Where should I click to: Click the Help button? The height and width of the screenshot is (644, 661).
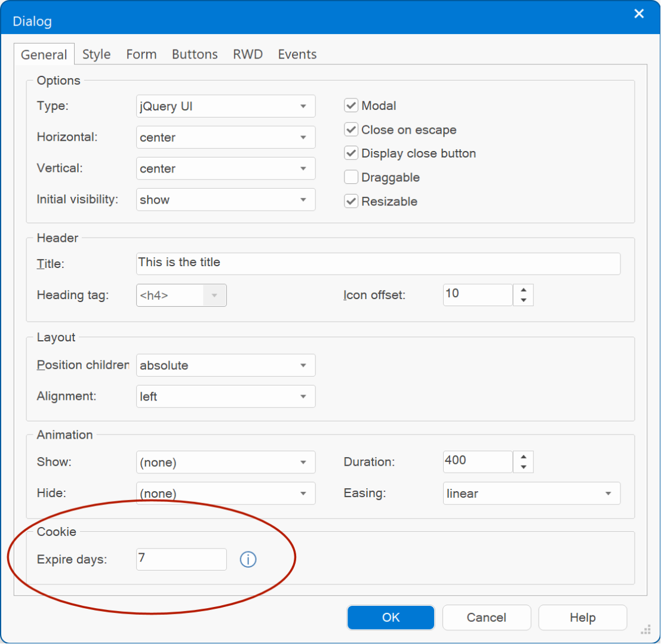(583, 618)
